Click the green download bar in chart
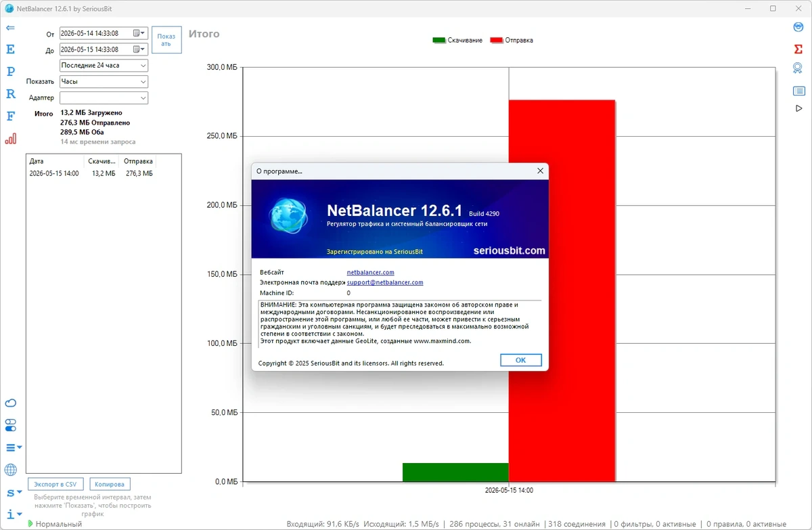The image size is (812, 530). click(x=455, y=472)
